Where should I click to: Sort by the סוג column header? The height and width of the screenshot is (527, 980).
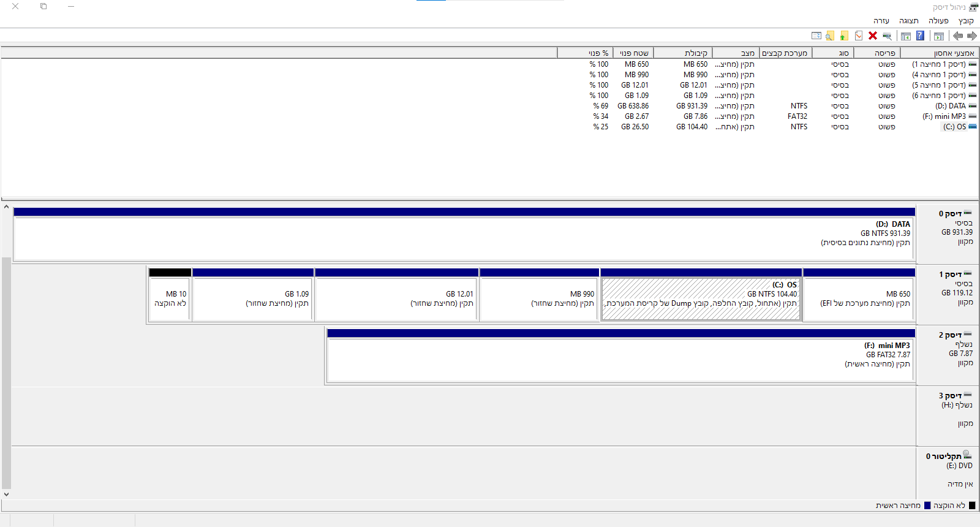(833, 53)
